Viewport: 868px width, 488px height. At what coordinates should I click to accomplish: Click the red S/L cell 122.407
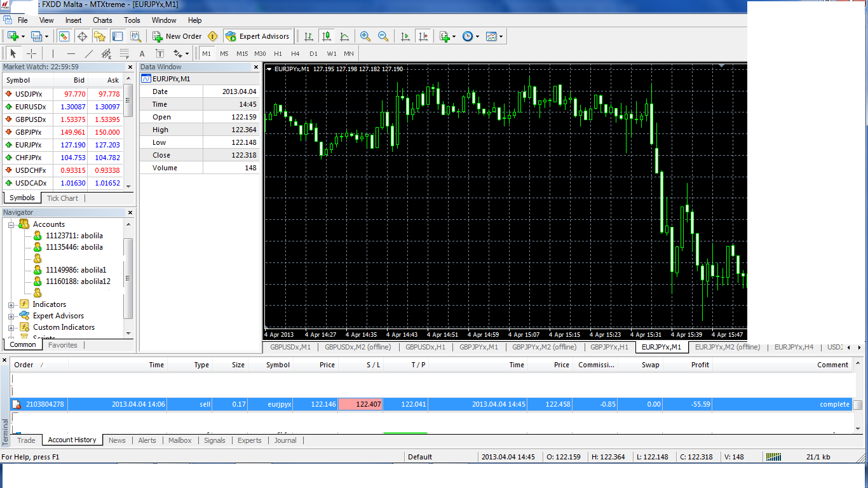361,404
